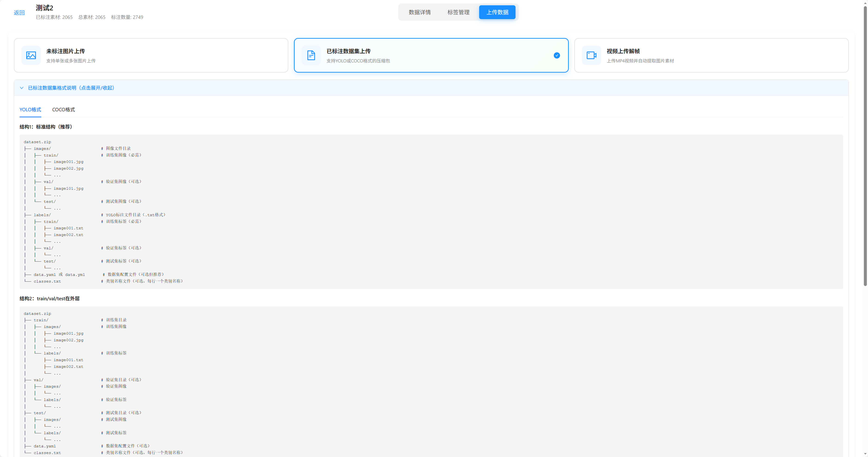The height and width of the screenshot is (457, 868).
Task: Click the 上传数据 tab button
Action: click(497, 12)
